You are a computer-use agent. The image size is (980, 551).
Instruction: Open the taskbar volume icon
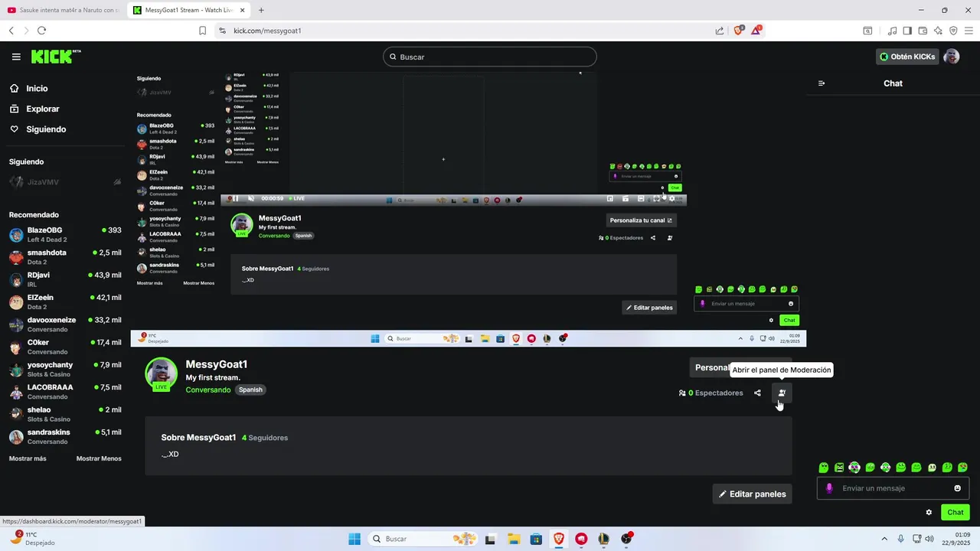[x=929, y=539]
